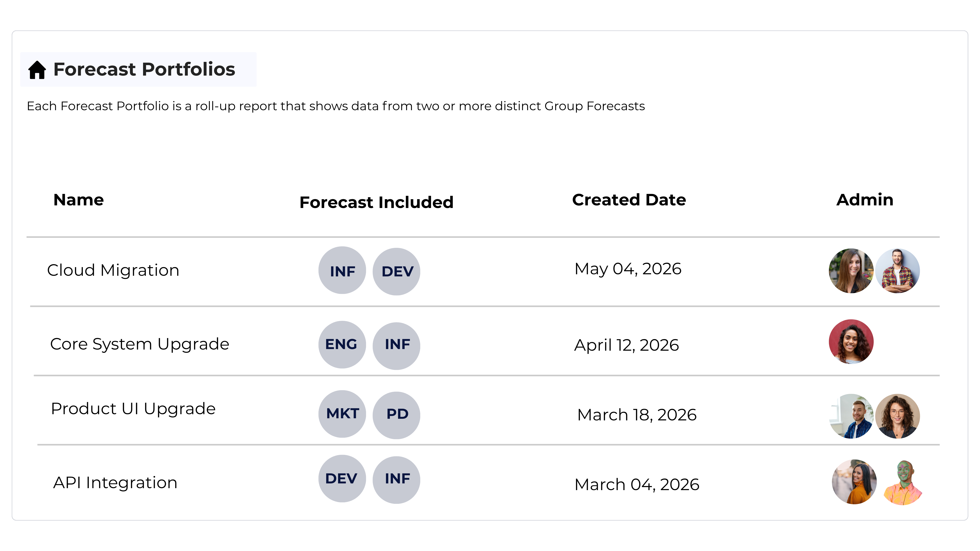
Task: Open the Product UI Upgrade portfolio
Action: [133, 409]
